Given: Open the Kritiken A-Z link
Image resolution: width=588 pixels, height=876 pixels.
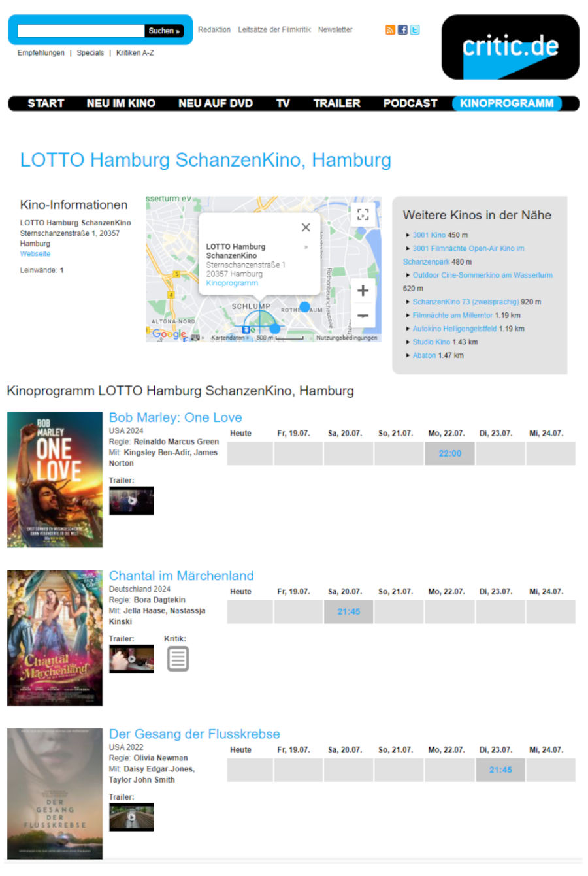Looking at the screenshot, I should point(135,53).
